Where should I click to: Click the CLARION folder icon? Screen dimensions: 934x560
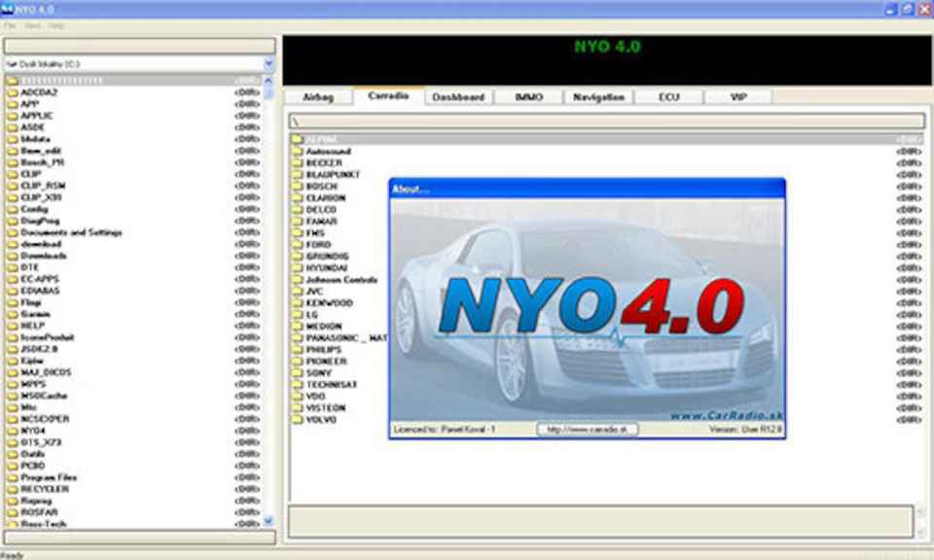tap(298, 197)
